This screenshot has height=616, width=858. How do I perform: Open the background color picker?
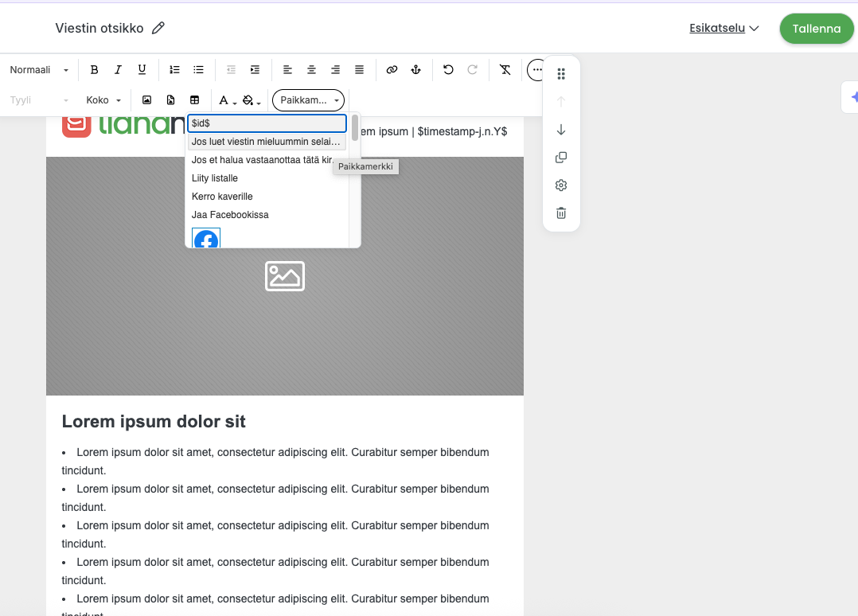(252, 100)
